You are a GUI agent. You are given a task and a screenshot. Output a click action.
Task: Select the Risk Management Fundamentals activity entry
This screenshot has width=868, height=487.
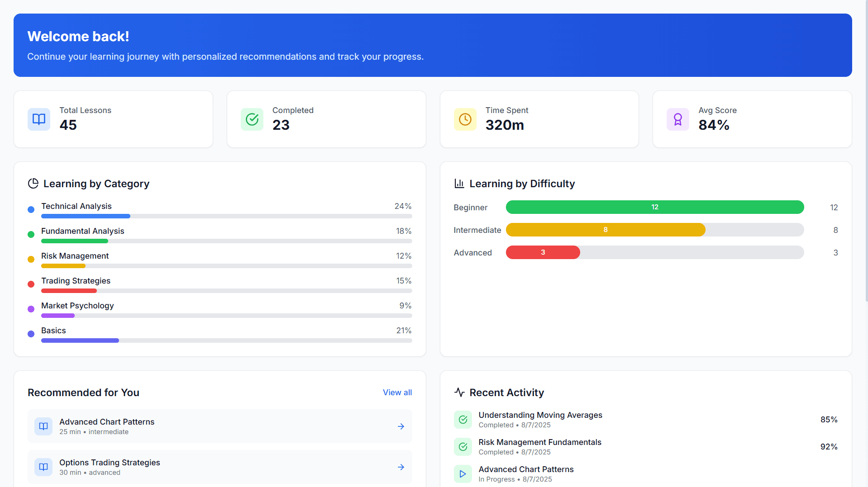click(539, 447)
